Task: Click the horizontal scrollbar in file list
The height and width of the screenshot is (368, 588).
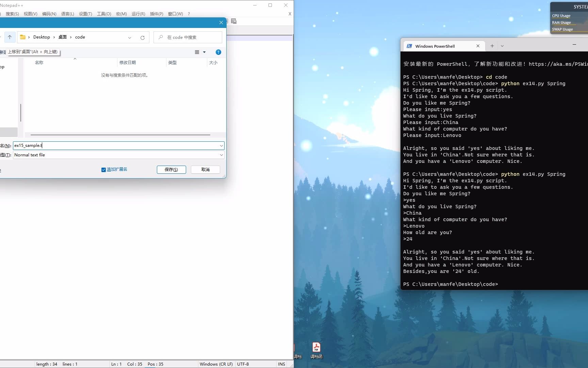Action: pos(120,135)
